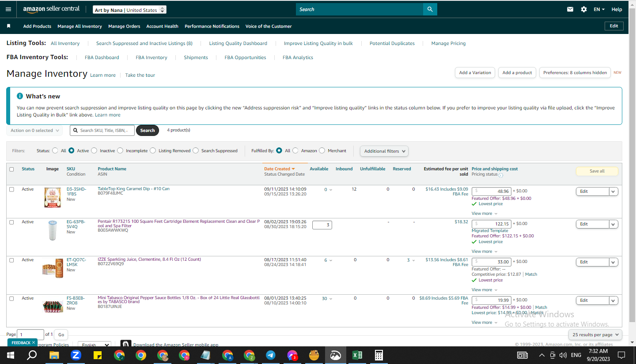This screenshot has height=364, width=636.
Task: Click Add a Variation button
Action: (475, 73)
